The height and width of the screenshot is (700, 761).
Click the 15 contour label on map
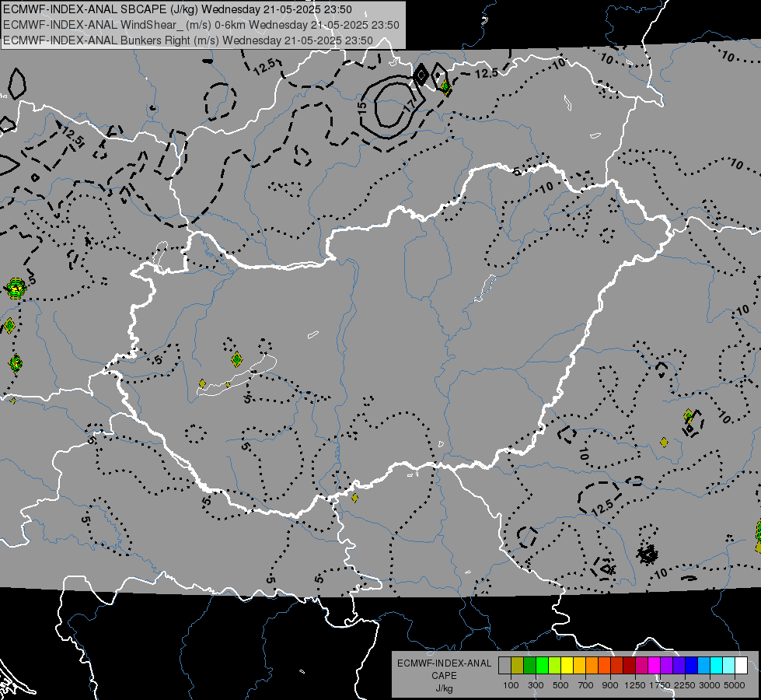(362, 108)
